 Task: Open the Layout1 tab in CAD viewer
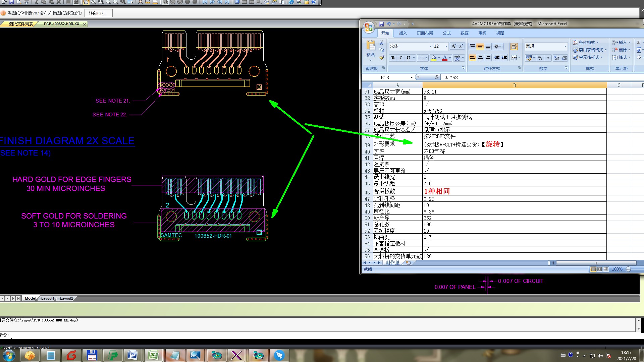(47, 298)
